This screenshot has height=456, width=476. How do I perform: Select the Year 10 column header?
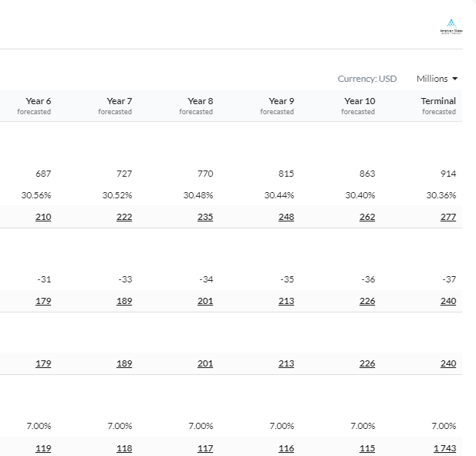pyautogui.click(x=359, y=106)
